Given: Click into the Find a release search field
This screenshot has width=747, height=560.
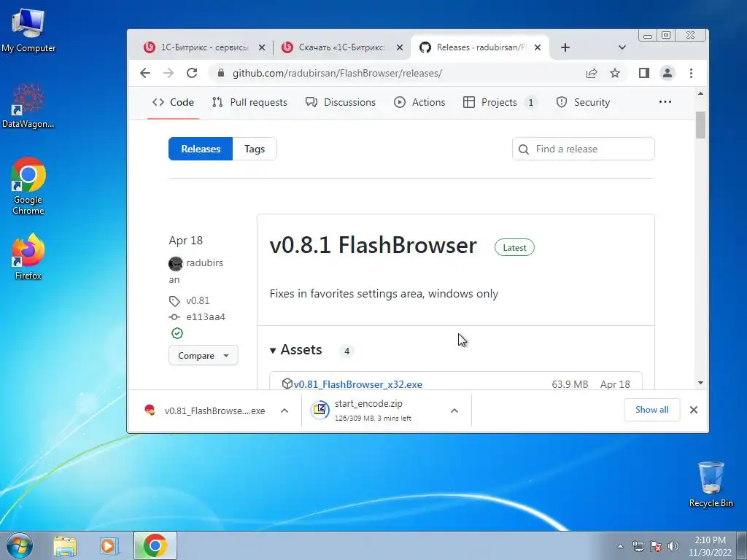Looking at the screenshot, I should (x=583, y=149).
